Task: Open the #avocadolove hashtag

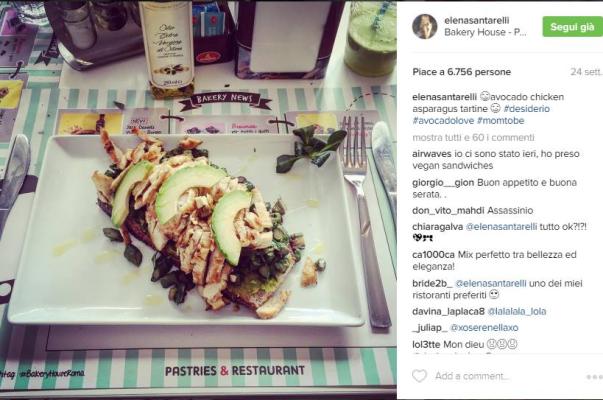Action: [x=443, y=121]
